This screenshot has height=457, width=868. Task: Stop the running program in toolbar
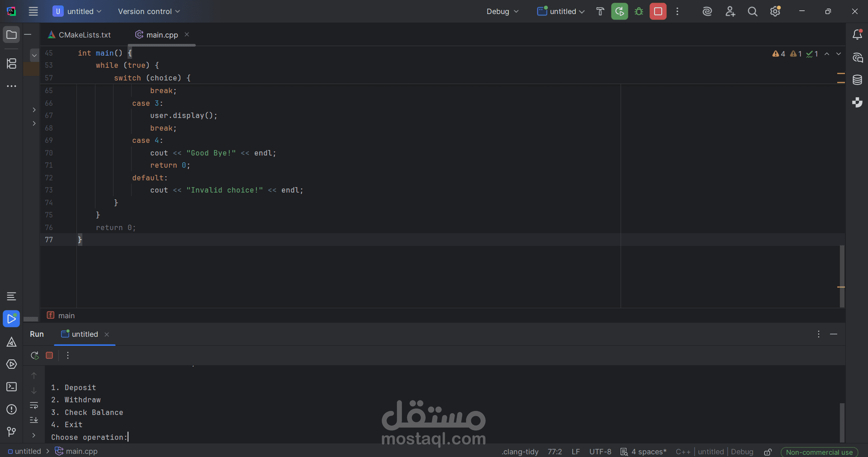click(658, 11)
